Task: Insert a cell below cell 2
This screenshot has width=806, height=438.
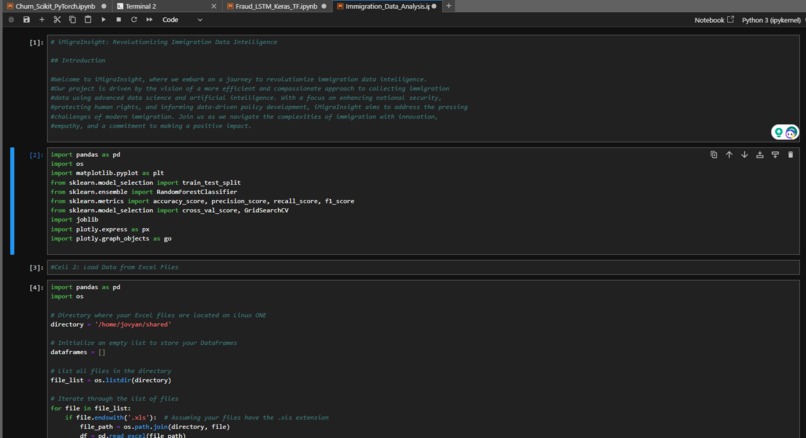Action: (775, 155)
